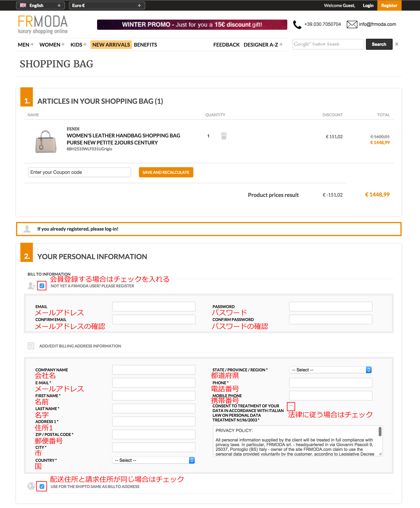Screen dimensions: 420x508
Task: Click the billing E-MAIL input field
Action: click(x=154, y=383)
